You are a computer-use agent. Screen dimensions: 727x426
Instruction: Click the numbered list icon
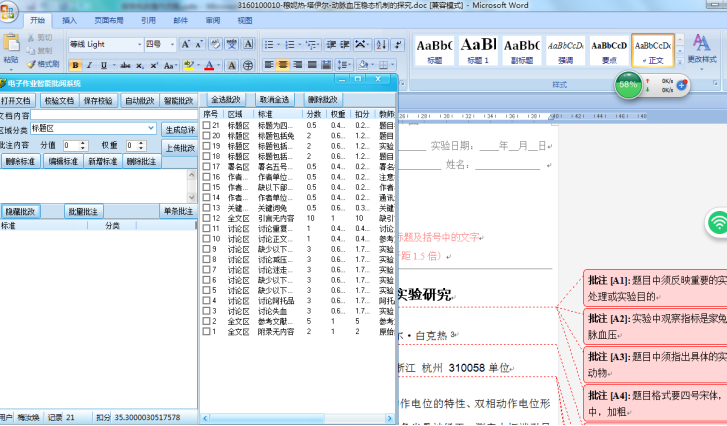290,45
